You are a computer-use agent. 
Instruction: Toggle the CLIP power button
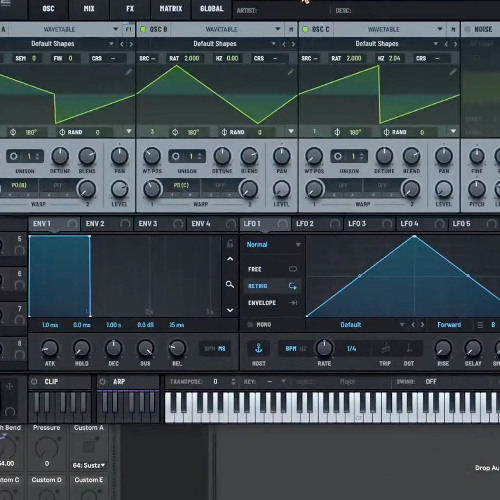34,382
